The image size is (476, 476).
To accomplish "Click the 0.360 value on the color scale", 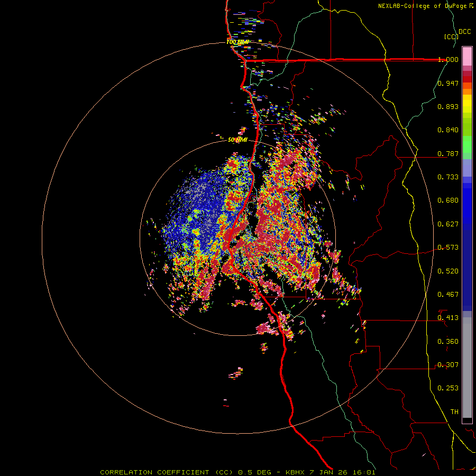I will point(448,342).
